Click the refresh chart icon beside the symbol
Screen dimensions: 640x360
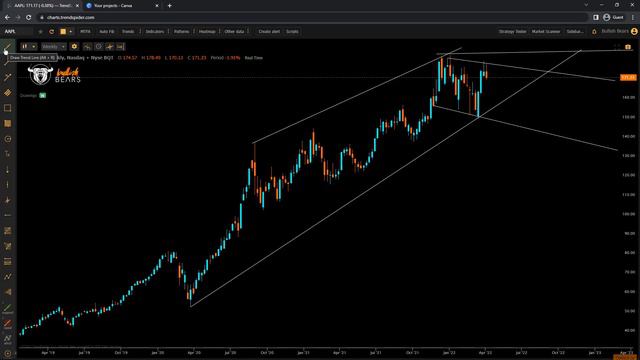[51, 31]
